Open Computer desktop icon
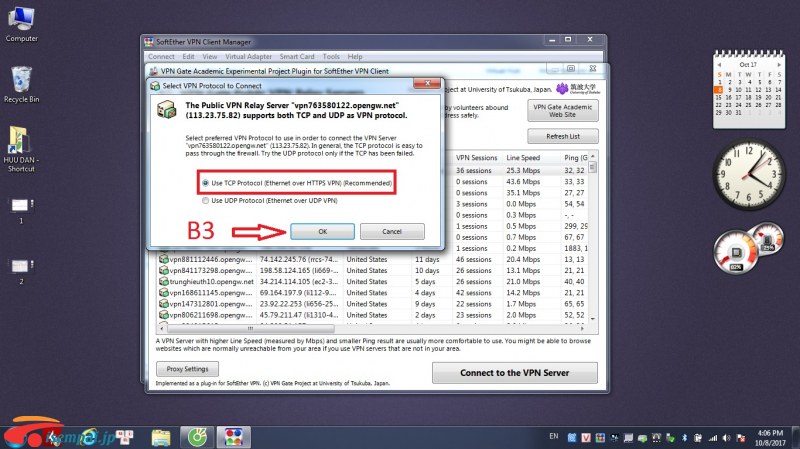 [x=21, y=24]
